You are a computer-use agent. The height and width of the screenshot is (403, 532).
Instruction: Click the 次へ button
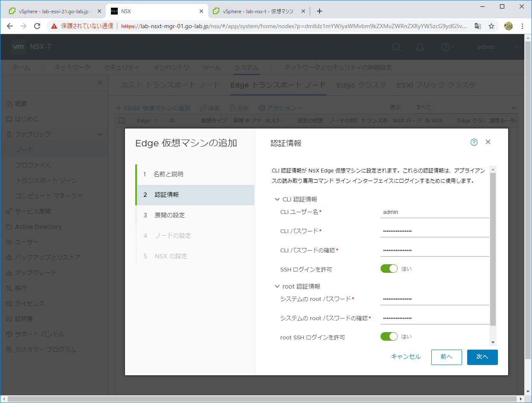(482, 357)
